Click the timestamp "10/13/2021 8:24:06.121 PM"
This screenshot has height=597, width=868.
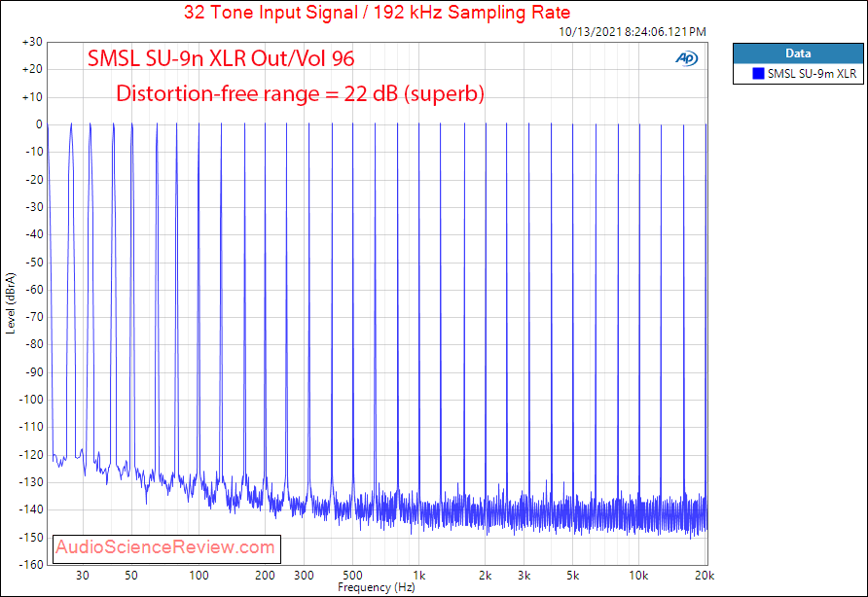633,32
